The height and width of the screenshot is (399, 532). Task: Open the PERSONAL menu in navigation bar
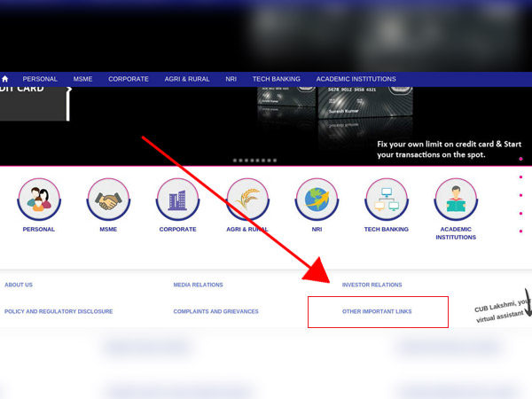point(40,79)
